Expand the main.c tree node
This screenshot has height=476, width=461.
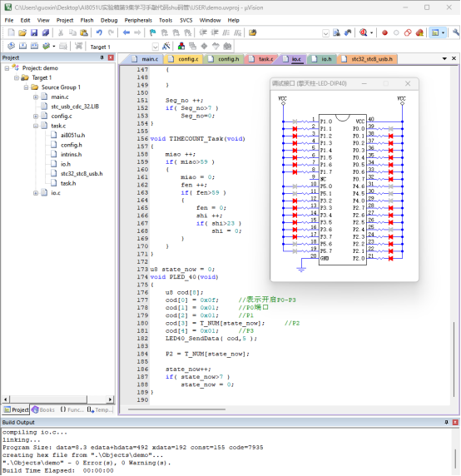coord(36,97)
